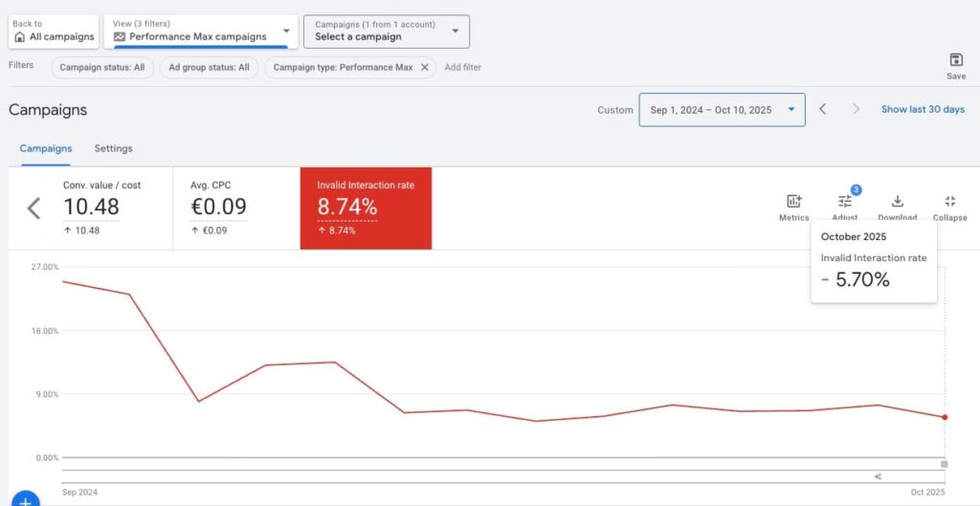Click Show last 30 days link
Image resolution: width=980 pixels, height=506 pixels.
point(923,110)
